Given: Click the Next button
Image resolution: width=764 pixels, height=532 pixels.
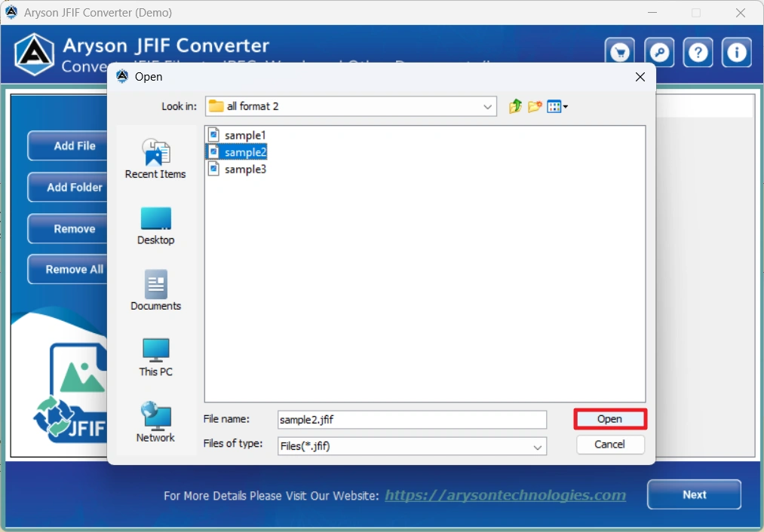Looking at the screenshot, I should pos(695,494).
